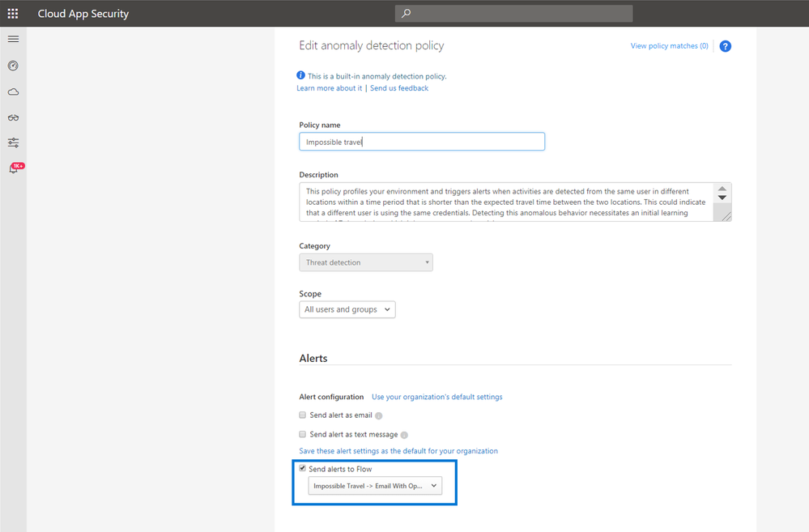
Task: Uncheck Send alerts to Flow
Action: [303, 469]
